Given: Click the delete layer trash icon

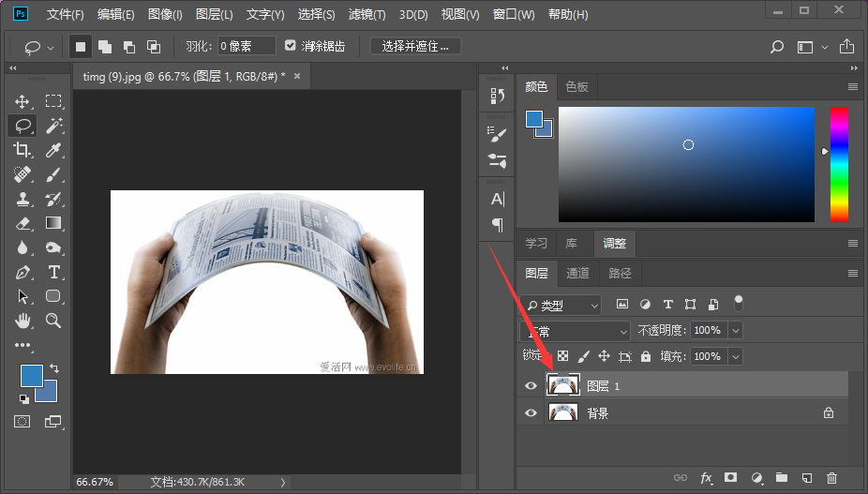Looking at the screenshot, I should (x=831, y=478).
